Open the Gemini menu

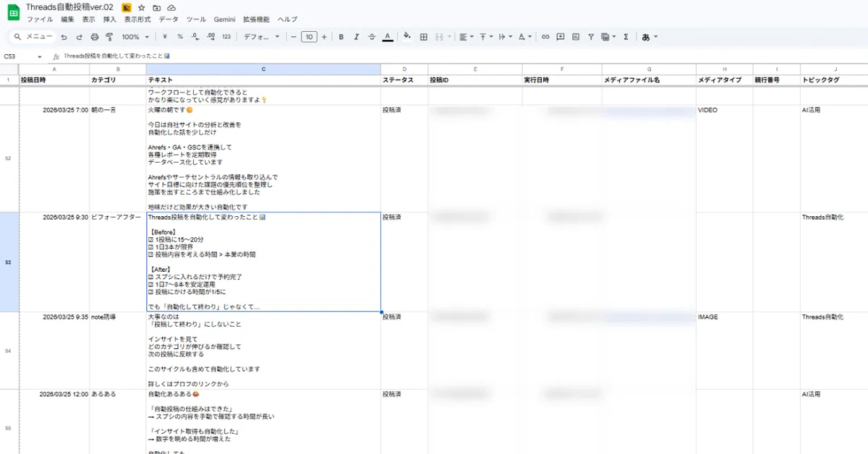(x=224, y=20)
